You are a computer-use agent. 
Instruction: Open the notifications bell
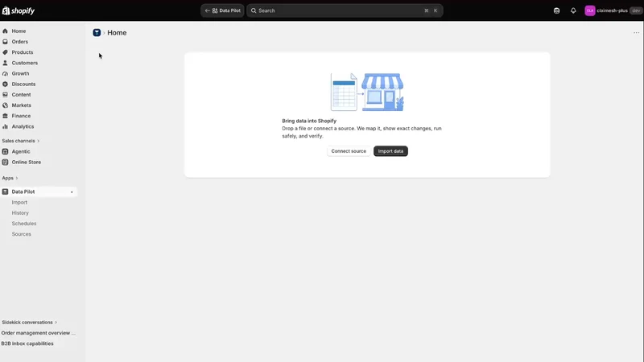pos(573,10)
